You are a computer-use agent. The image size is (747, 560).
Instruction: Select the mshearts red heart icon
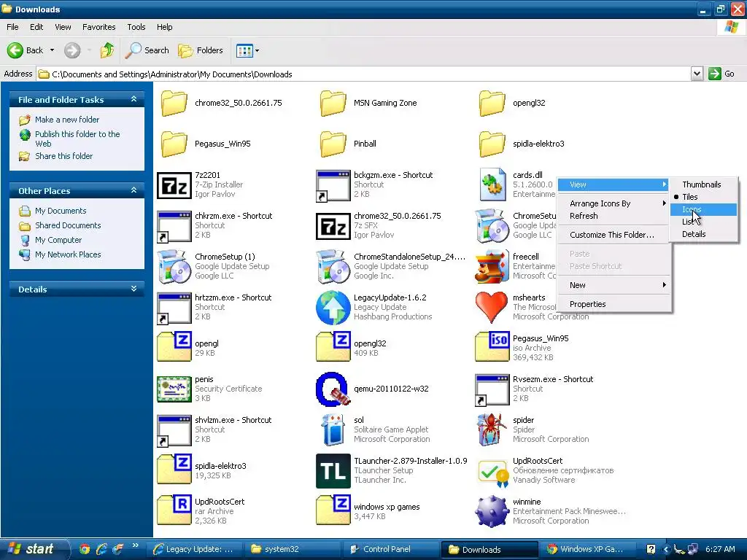click(492, 307)
